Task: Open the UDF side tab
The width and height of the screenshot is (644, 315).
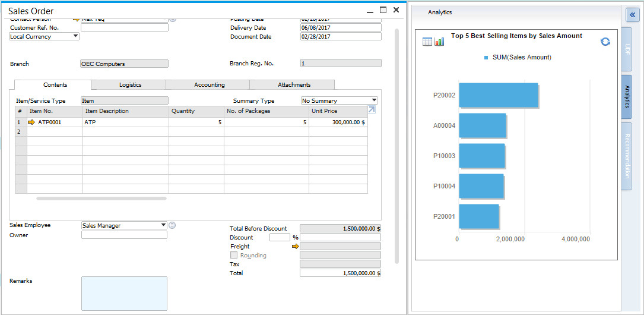Action: click(626, 49)
